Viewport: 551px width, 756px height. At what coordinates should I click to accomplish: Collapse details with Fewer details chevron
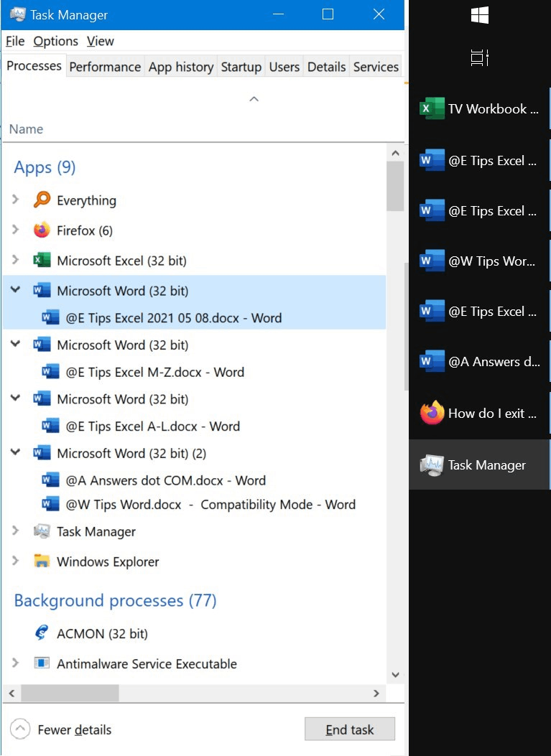[20, 729]
